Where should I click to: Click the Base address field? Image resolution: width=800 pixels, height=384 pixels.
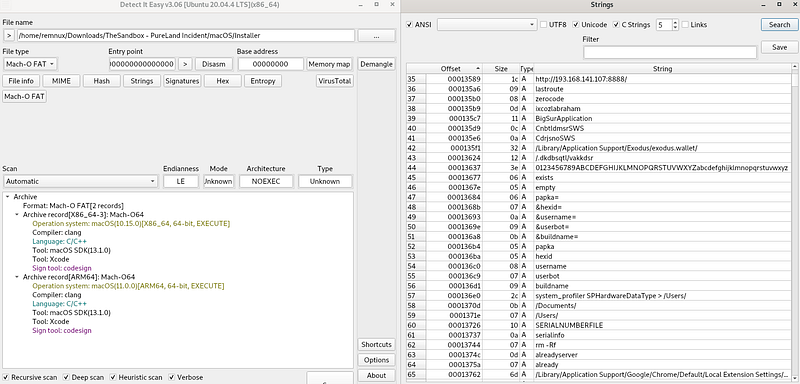(270, 64)
